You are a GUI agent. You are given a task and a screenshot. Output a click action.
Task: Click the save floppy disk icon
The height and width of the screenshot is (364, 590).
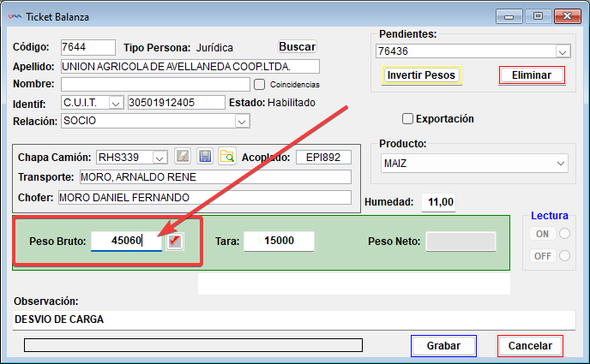point(205,156)
